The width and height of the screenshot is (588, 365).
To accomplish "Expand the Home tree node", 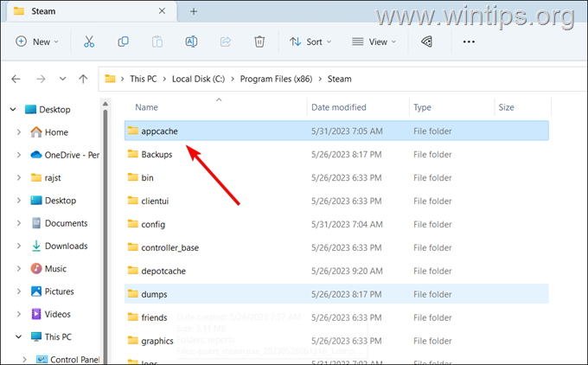I will (19, 132).
